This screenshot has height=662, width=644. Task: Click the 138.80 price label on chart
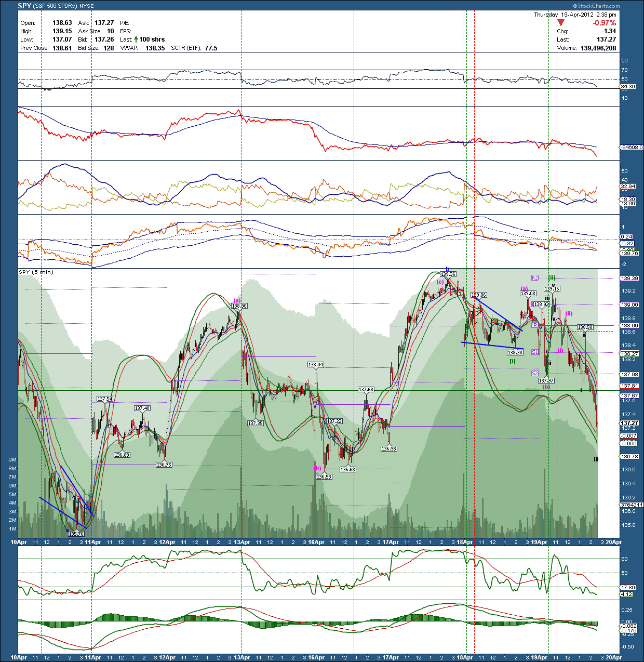239,306
